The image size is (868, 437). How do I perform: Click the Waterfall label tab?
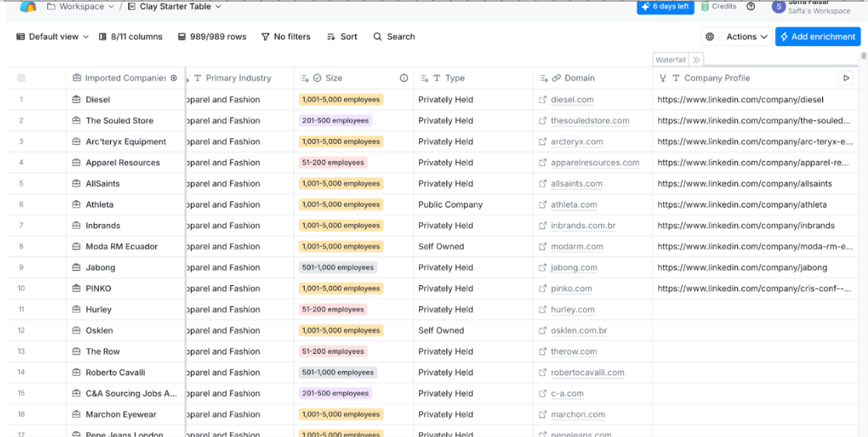point(670,59)
